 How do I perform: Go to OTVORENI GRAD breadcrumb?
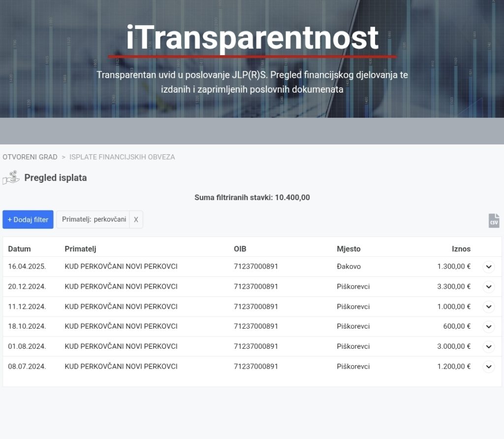[30, 157]
